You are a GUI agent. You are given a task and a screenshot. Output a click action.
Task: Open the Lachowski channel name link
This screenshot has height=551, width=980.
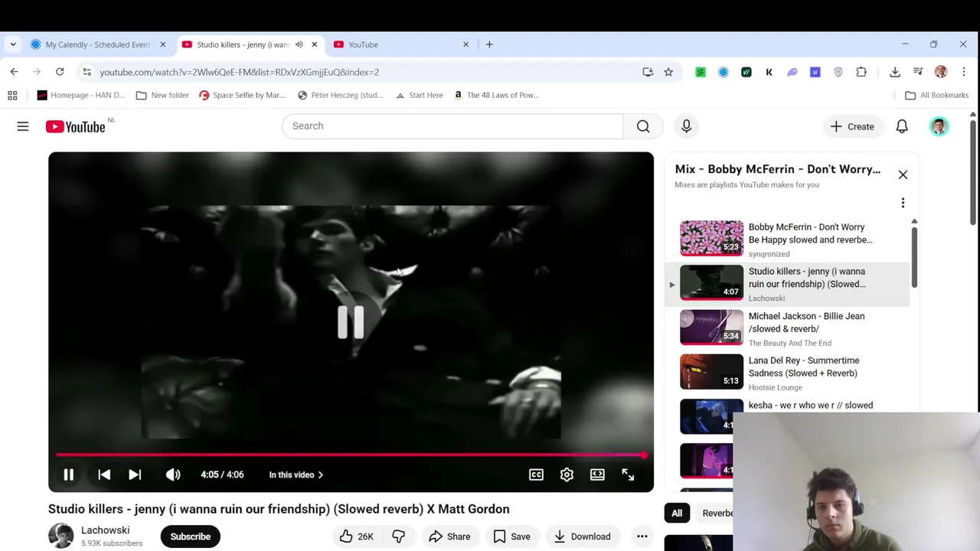coord(106,530)
